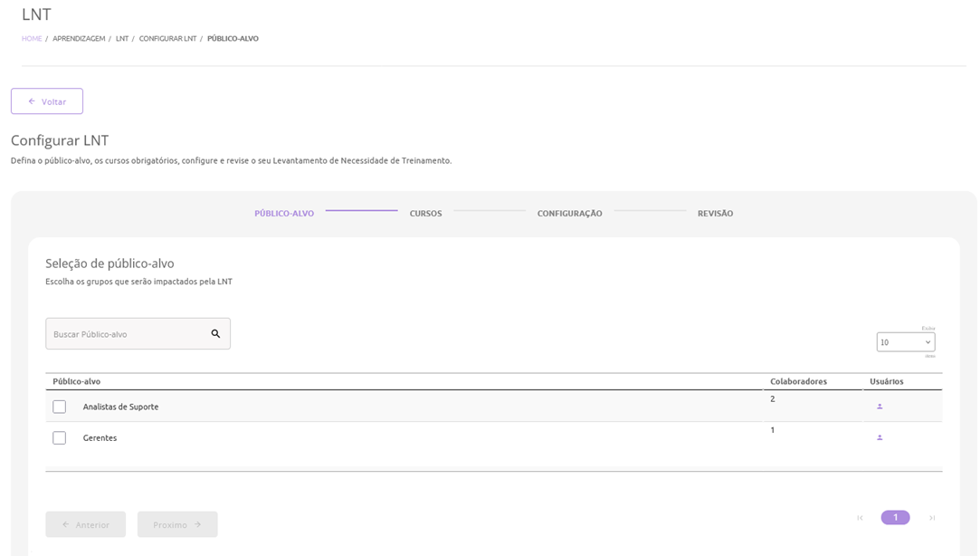Select the Gerentes checkbox
The height and width of the screenshot is (556, 980).
[60, 437]
